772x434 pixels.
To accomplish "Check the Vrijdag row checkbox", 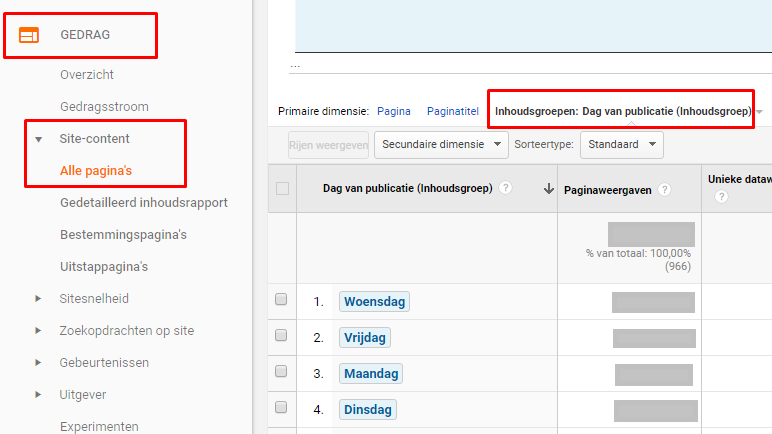I will tap(281, 335).
